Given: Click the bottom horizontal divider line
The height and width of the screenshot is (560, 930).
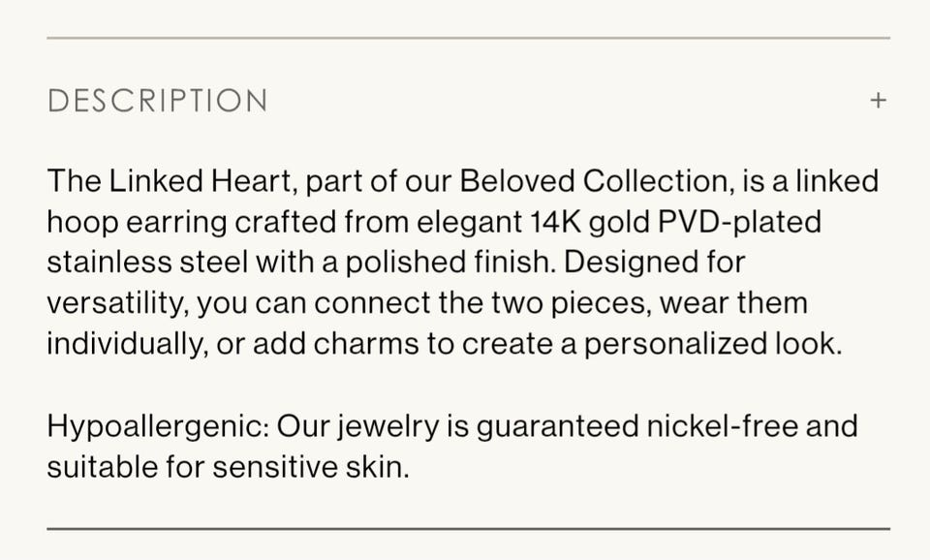Looking at the screenshot, I should click(x=468, y=529).
